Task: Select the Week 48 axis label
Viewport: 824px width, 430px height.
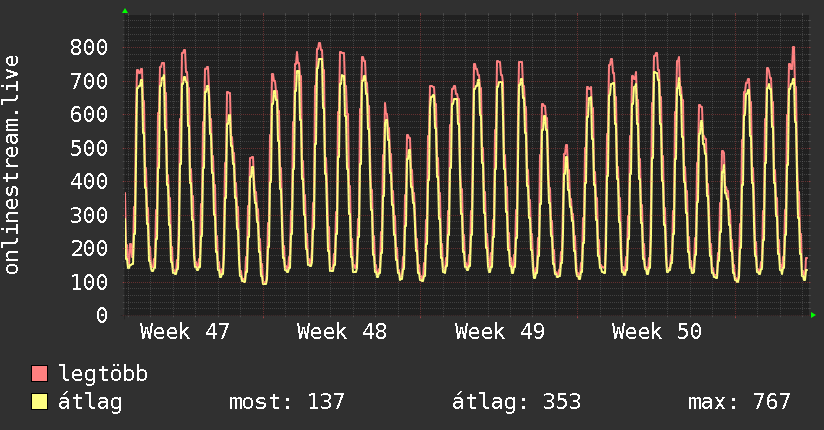Action: [342, 332]
